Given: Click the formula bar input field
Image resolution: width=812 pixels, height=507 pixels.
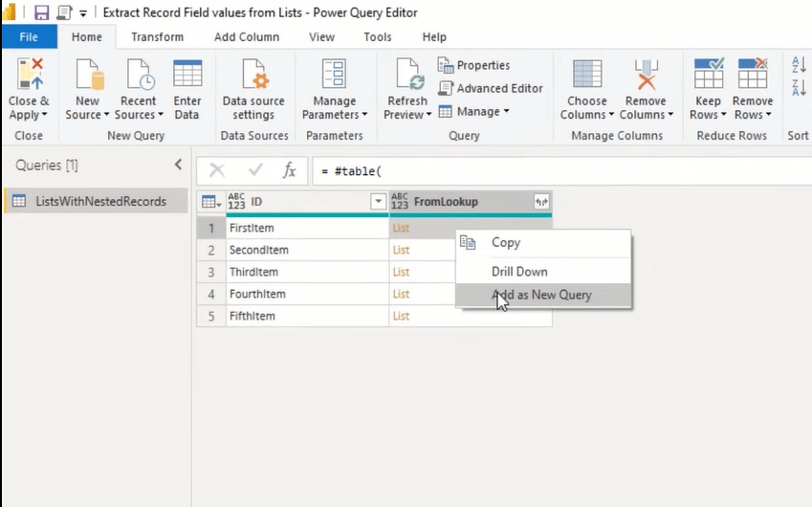Looking at the screenshot, I should click(561, 171).
